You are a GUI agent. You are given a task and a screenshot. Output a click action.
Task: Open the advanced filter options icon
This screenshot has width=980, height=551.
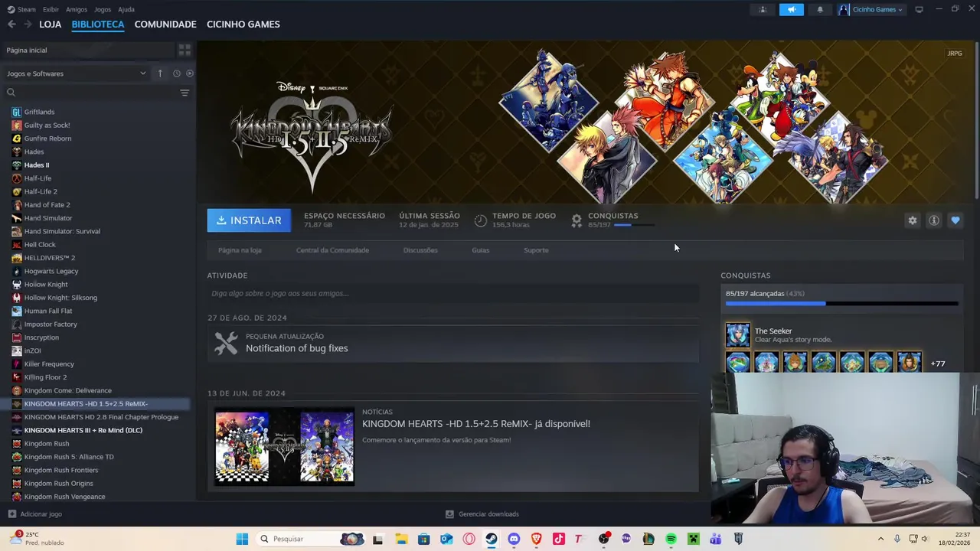tap(185, 93)
